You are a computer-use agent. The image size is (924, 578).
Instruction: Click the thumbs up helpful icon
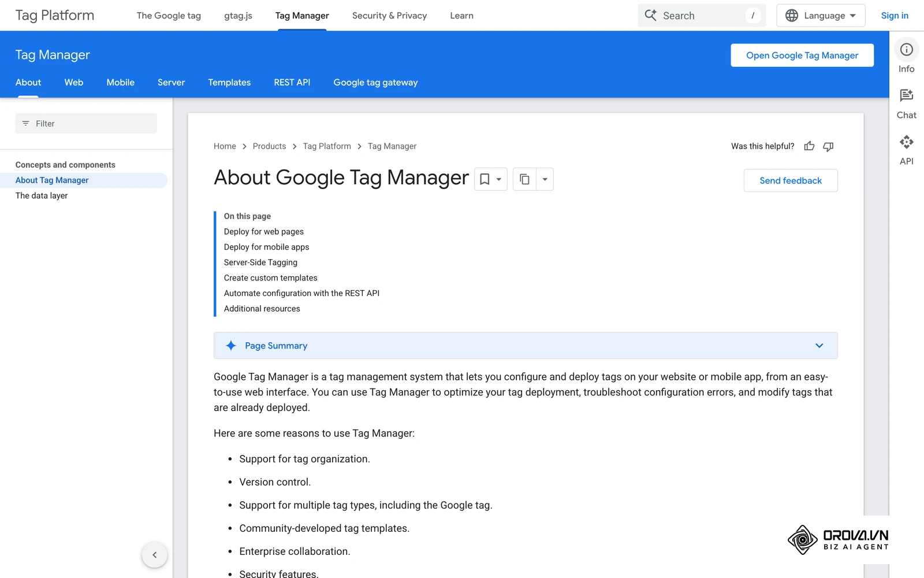pos(809,146)
